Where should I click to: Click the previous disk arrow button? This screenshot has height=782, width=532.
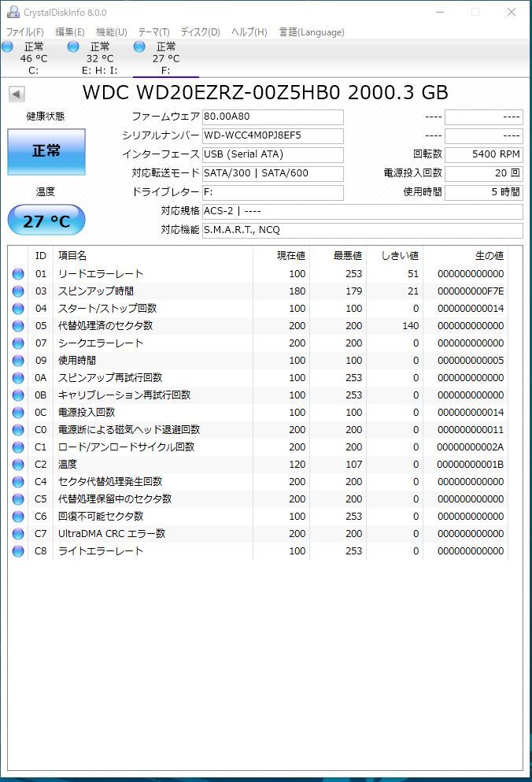[x=17, y=94]
